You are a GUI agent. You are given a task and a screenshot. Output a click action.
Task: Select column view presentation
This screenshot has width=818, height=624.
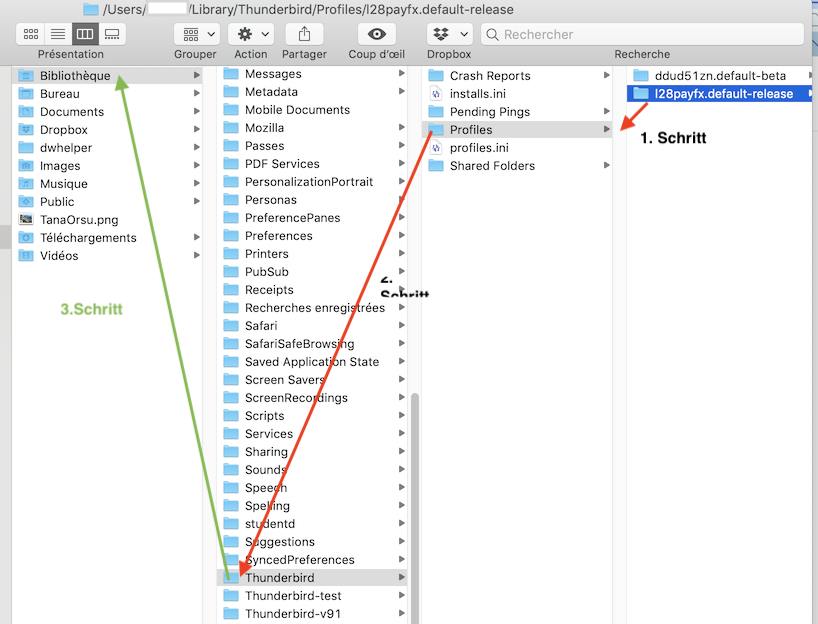click(85, 34)
